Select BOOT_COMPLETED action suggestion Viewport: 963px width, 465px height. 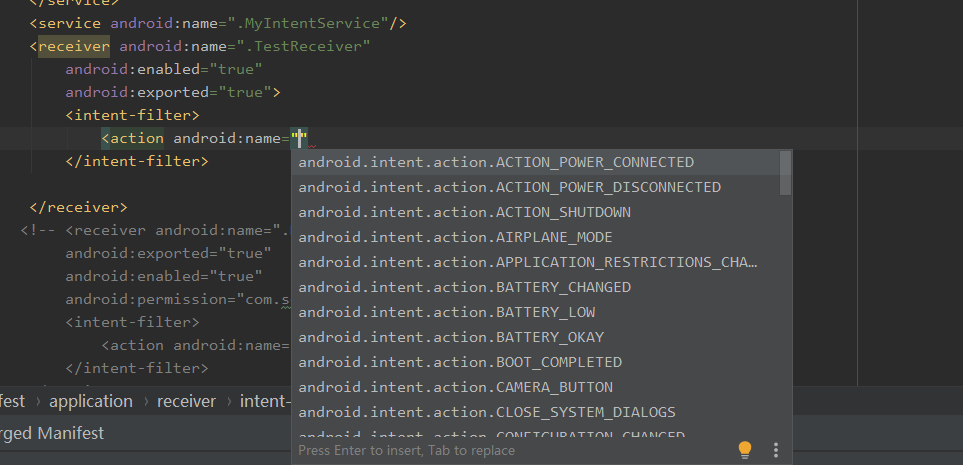pos(536,362)
